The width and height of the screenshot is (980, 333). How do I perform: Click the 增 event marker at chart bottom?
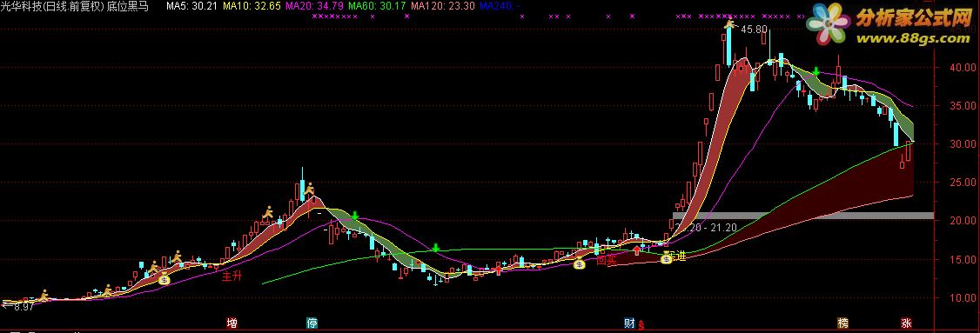(x=232, y=323)
